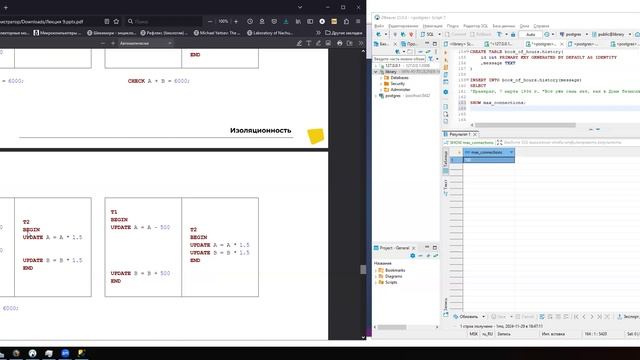Select the Administer folder in navigator
This screenshot has width=640, height=360.
(x=400, y=89)
